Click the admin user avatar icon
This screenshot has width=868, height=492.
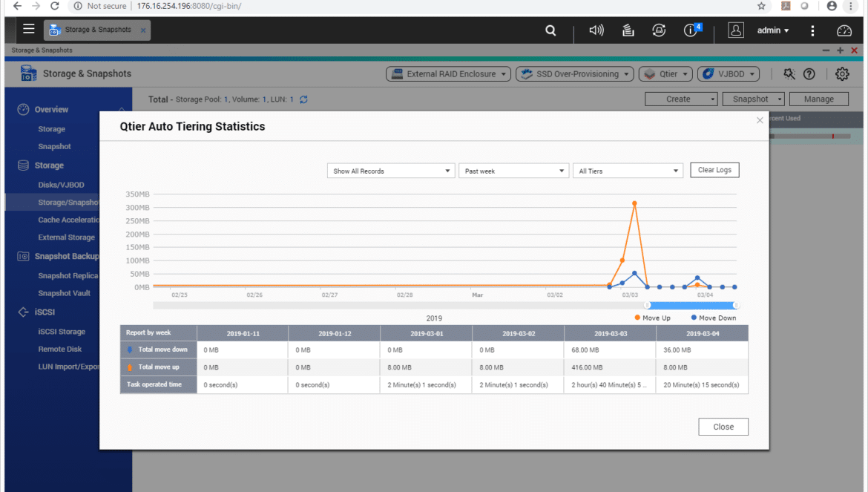pyautogui.click(x=736, y=30)
